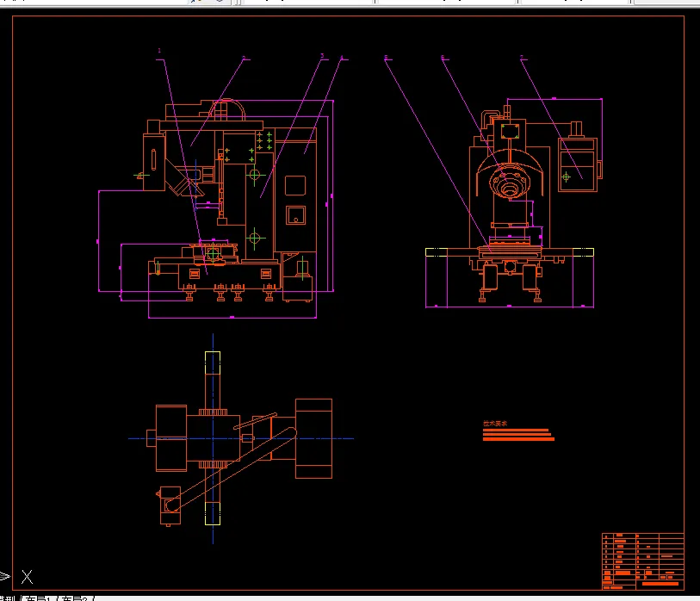
Task: Click inside the command line input area
Action: pos(129,575)
